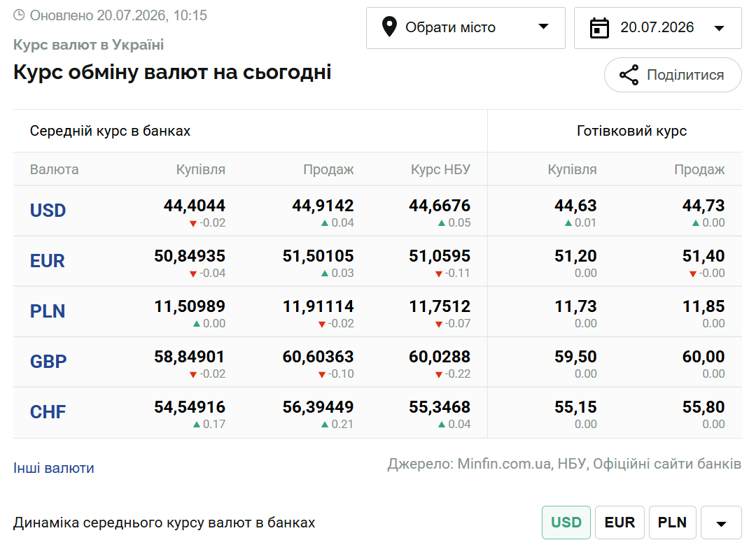Open the EUR currency link
Screen dimensions: 756x554
[x=48, y=261]
